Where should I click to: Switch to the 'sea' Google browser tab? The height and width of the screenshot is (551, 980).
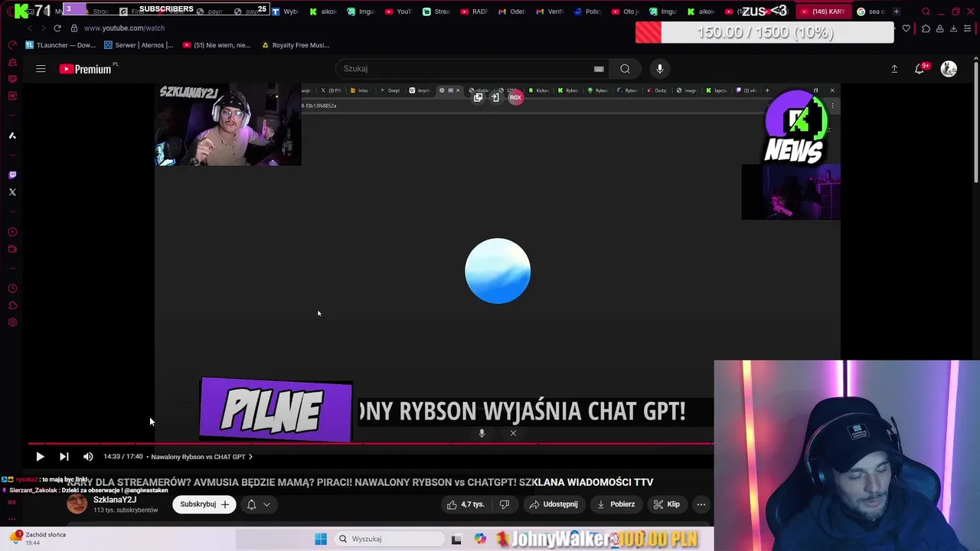871,11
